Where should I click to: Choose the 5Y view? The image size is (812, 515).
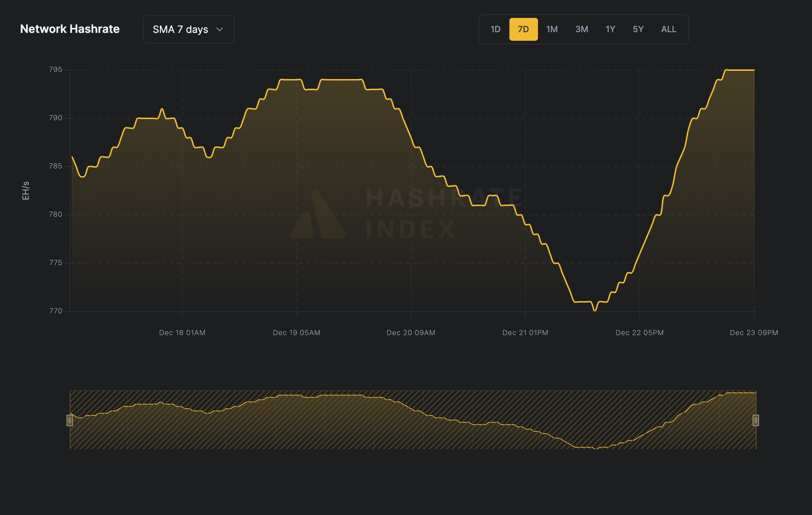pyautogui.click(x=638, y=29)
